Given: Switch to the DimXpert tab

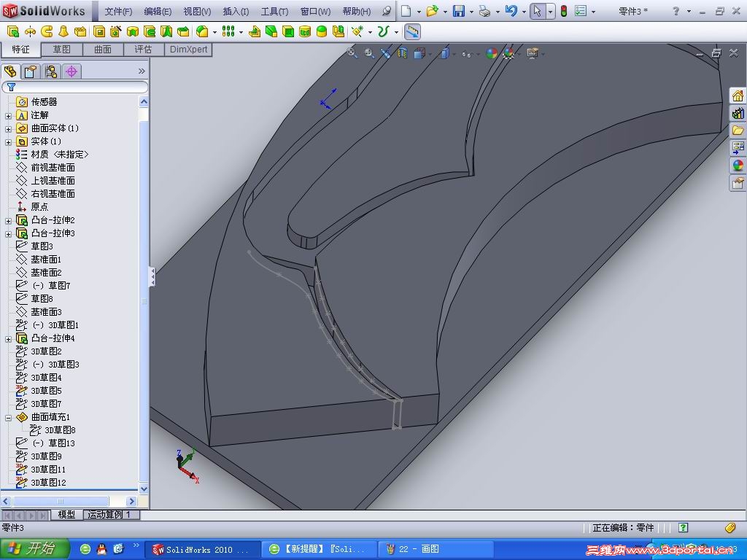Looking at the screenshot, I should click(x=188, y=50).
